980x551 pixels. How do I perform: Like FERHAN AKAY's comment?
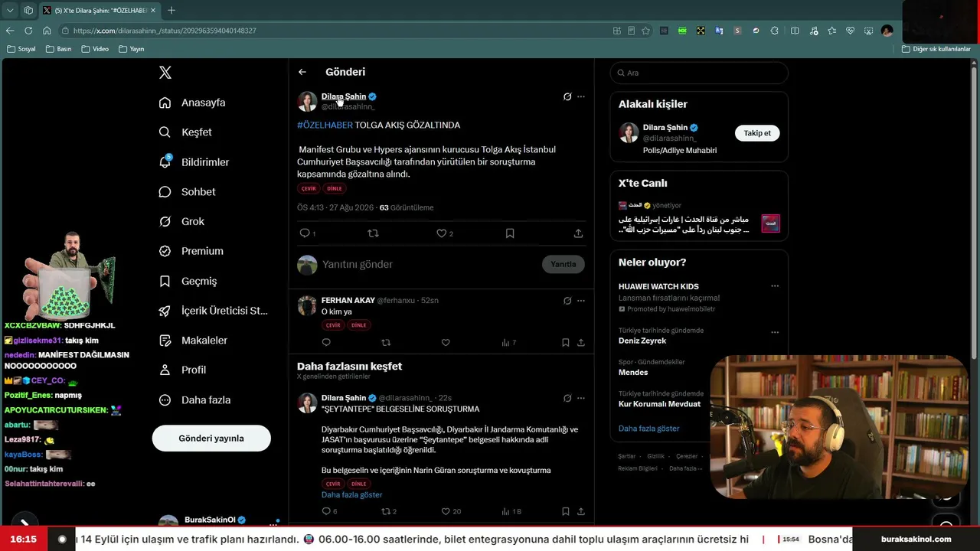pos(446,343)
